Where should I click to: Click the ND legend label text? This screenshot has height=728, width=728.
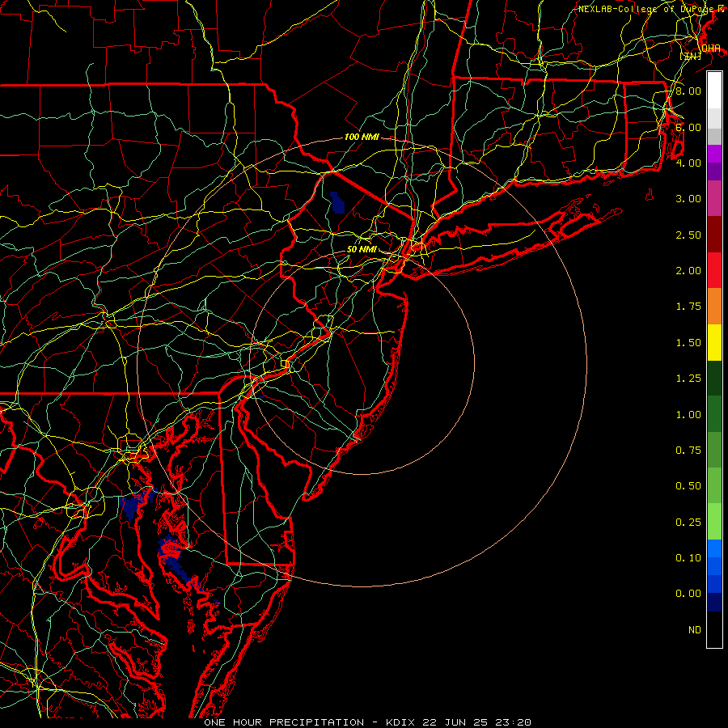[x=695, y=630]
